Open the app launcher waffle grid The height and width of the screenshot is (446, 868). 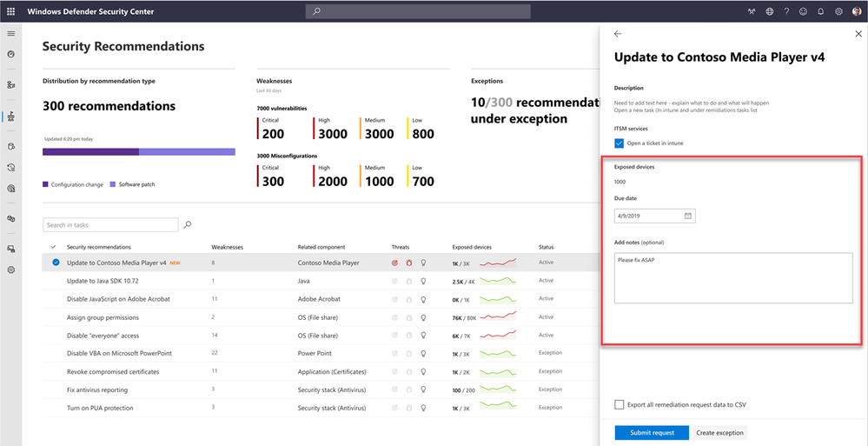(11, 11)
